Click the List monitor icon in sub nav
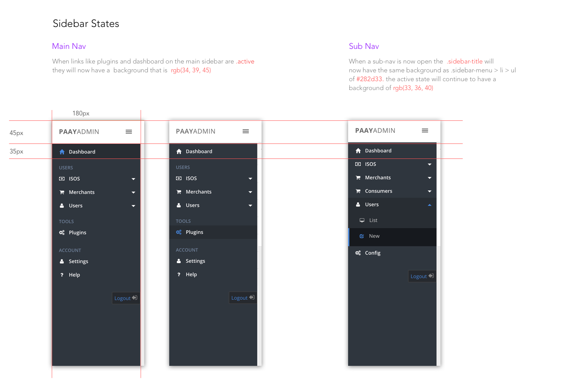 pos(362,220)
